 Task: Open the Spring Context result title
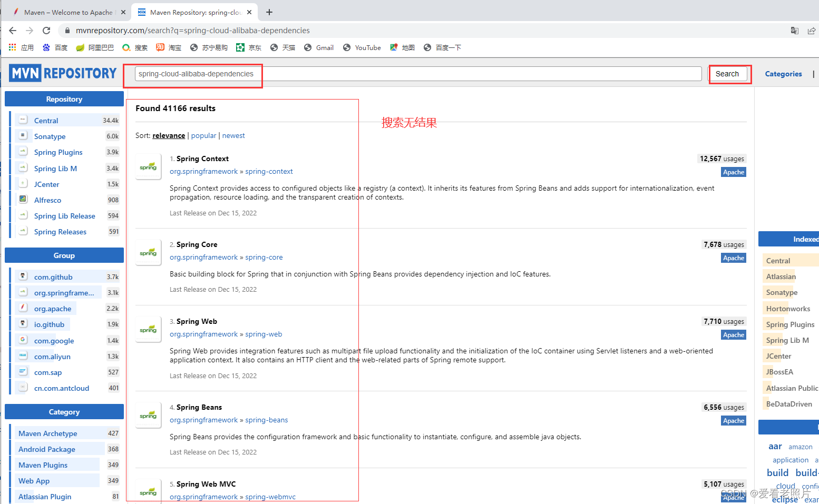202,159
